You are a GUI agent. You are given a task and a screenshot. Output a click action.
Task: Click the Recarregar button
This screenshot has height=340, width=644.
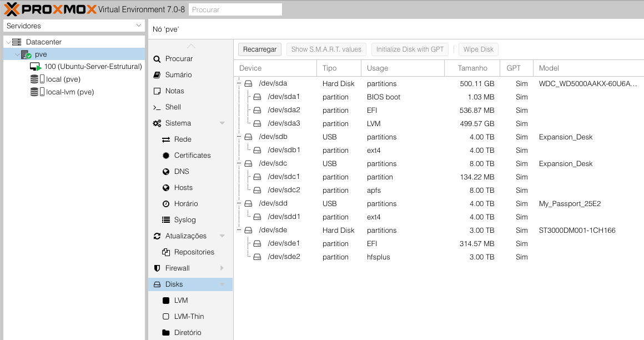(260, 49)
